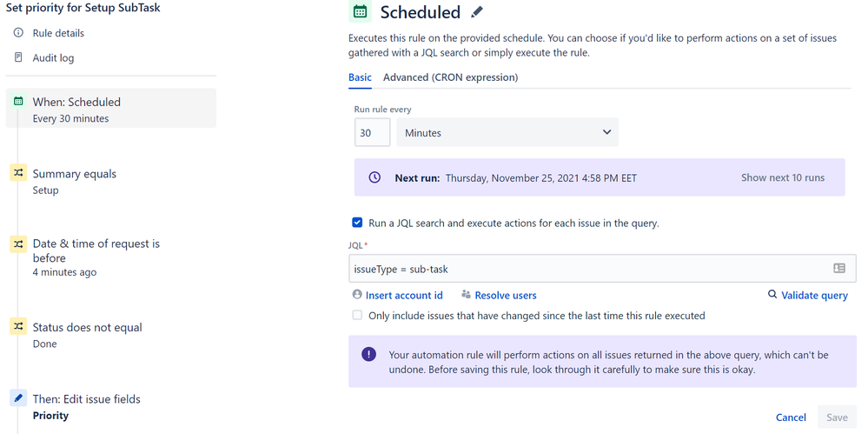Click the Status does not equal condition icon
This screenshot has height=434, width=868.
[18, 327]
